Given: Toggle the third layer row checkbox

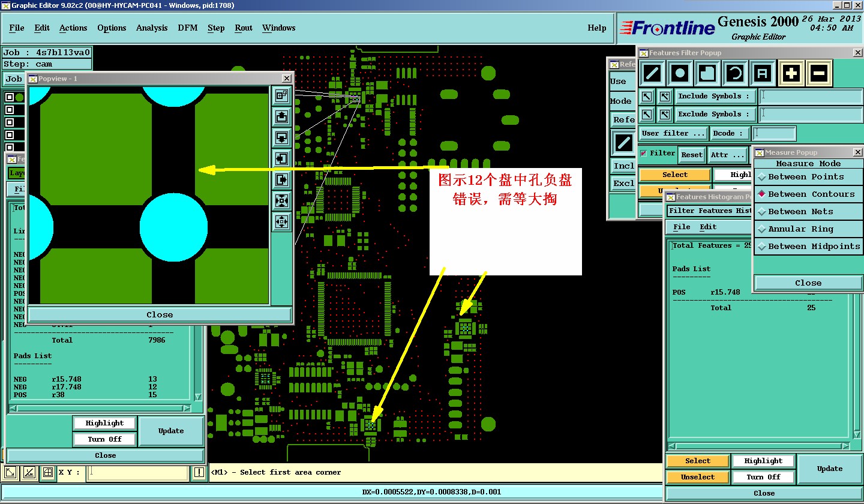Looking at the screenshot, I should 9,122.
